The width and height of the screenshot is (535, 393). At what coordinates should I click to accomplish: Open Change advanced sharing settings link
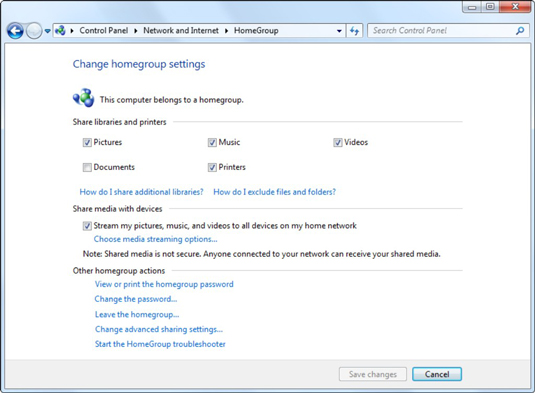point(159,329)
